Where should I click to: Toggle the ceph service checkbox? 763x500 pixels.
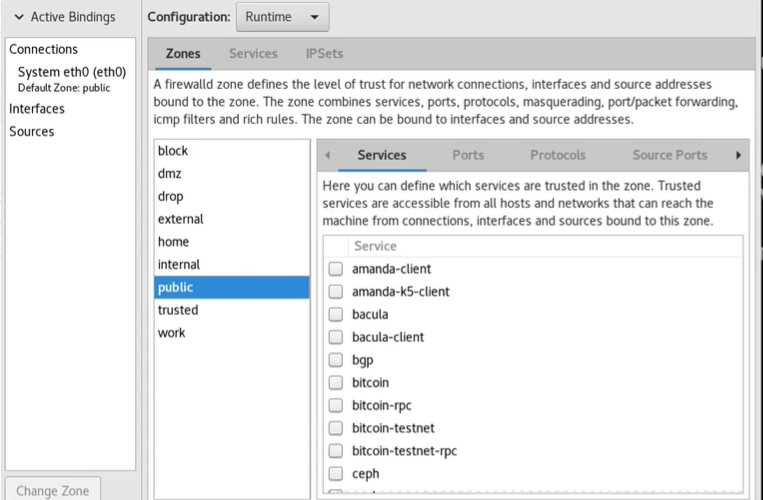tap(336, 474)
